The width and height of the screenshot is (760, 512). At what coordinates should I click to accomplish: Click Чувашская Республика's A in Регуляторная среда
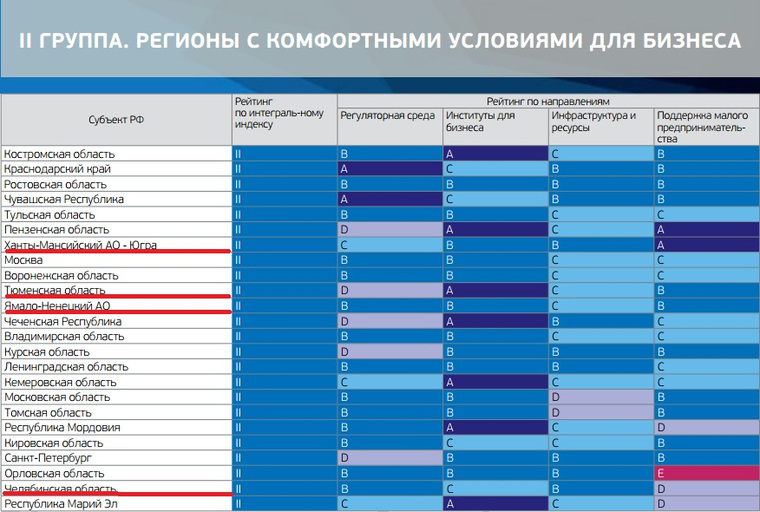pos(390,199)
